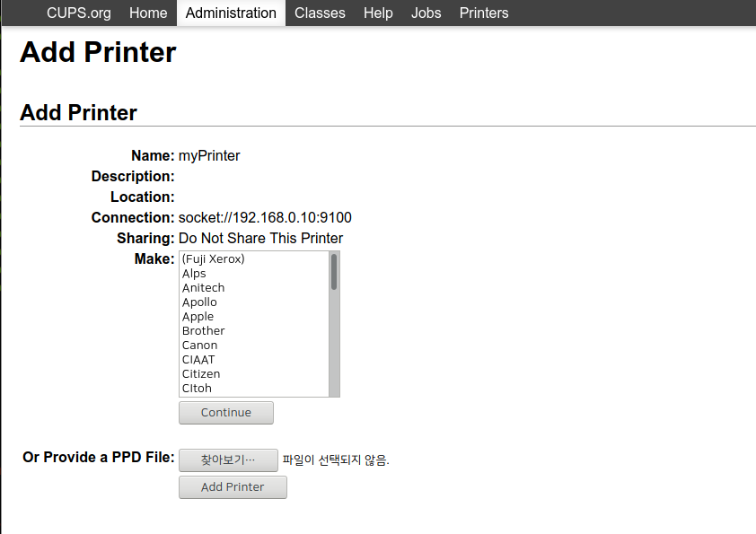
Task: Select Canon printer make
Action: [199, 346]
